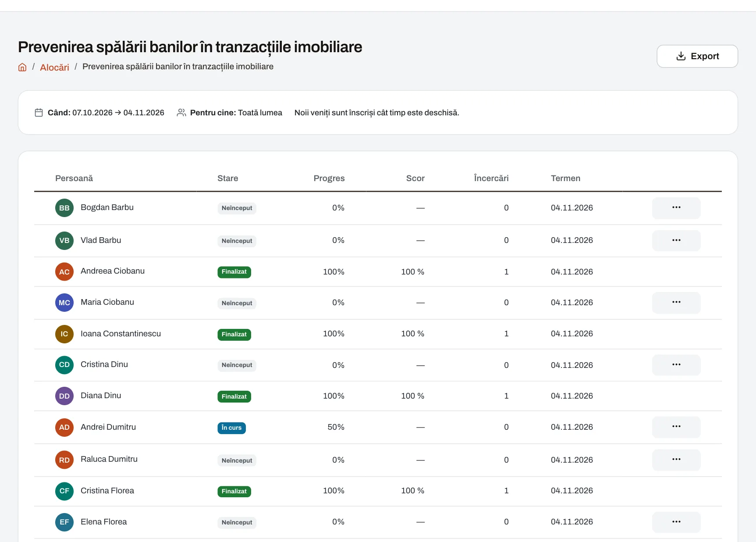Click the EF avatar of Elena Florea

coord(64,522)
